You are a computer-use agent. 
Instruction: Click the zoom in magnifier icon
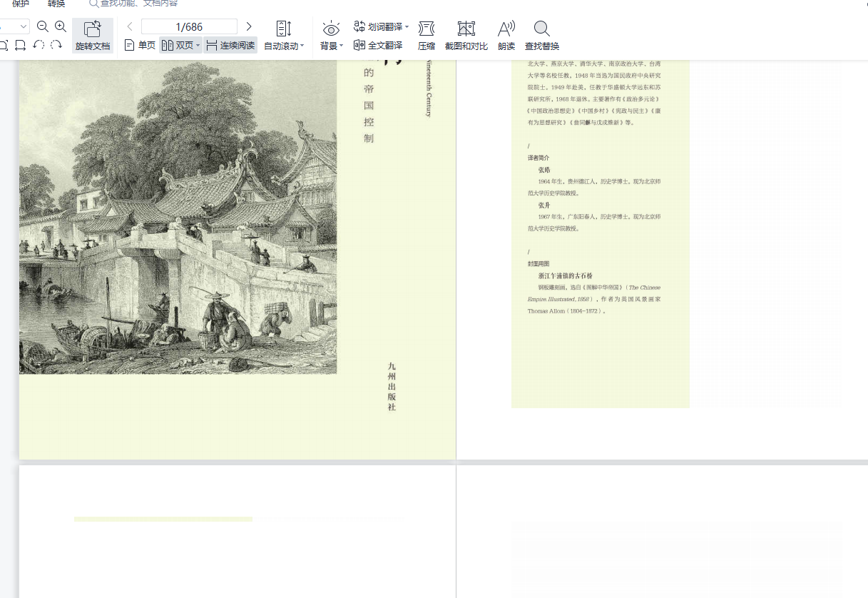click(61, 27)
